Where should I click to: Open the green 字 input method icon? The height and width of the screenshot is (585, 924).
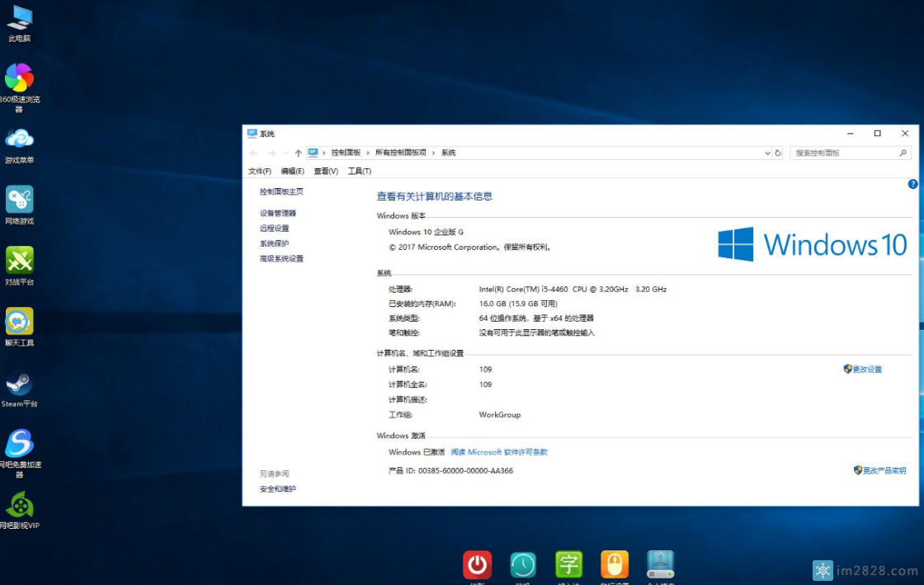pos(568,564)
